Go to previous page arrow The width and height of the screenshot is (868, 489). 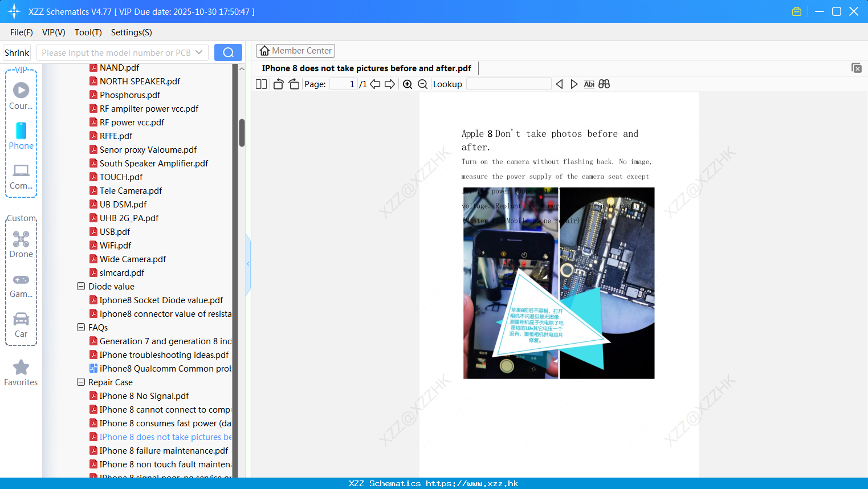coord(375,84)
